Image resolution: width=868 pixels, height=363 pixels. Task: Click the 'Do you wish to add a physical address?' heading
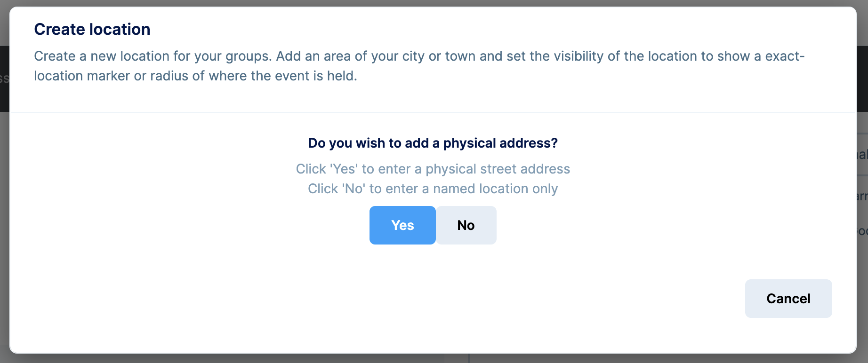point(433,143)
